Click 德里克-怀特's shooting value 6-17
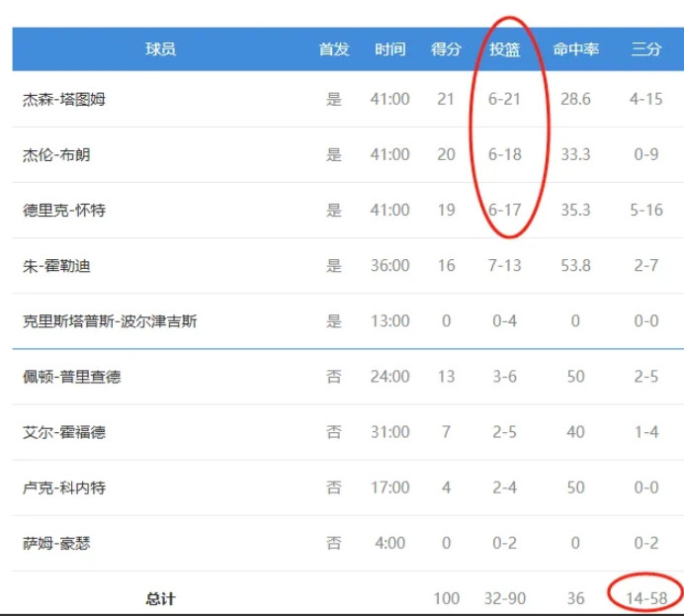Screen dimensions: 684x616 pyautogui.click(x=505, y=210)
